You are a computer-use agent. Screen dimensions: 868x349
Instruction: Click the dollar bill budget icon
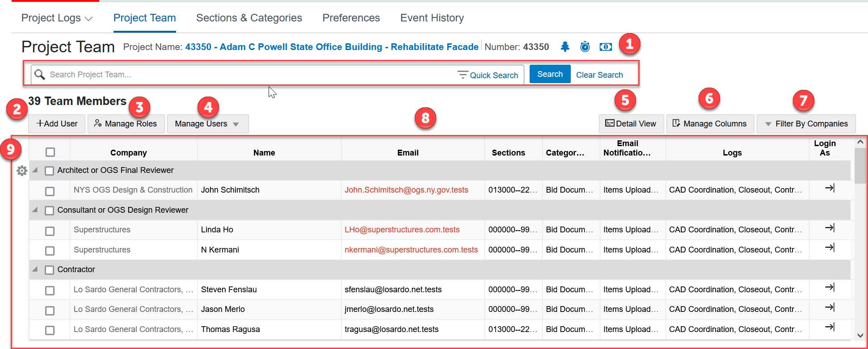606,47
